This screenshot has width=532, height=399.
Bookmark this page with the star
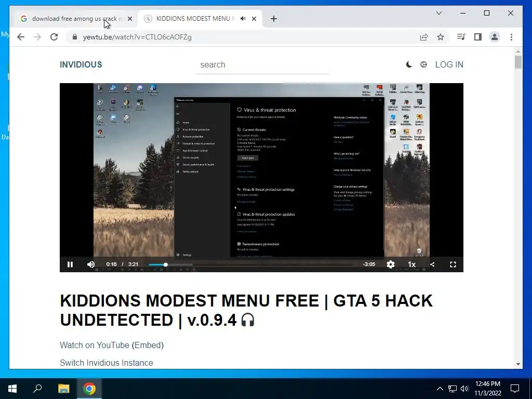click(441, 37)
